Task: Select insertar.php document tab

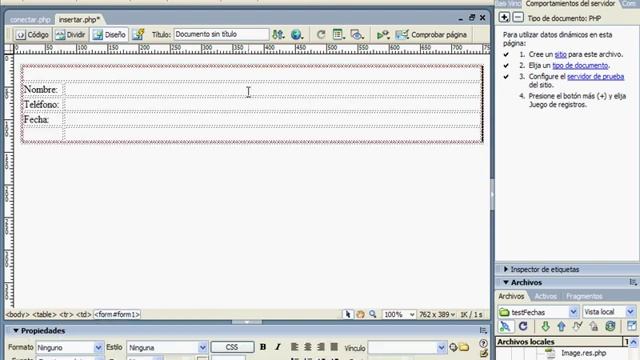Action: (79, 20)
